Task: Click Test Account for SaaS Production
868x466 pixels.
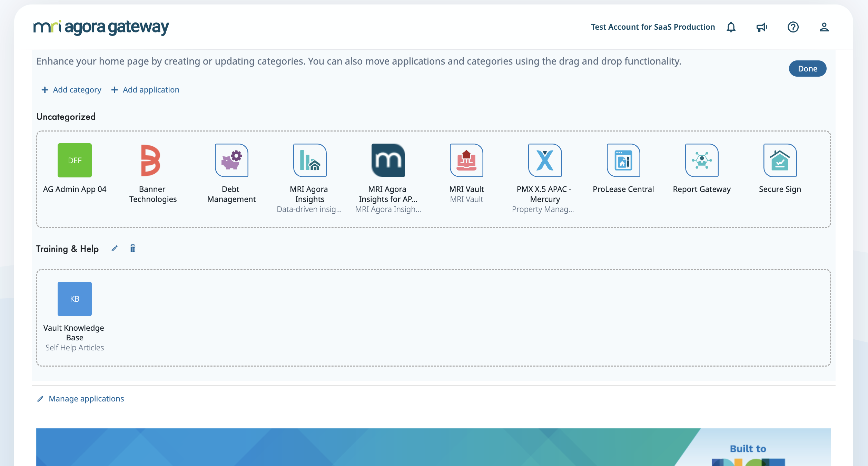Action: tap(653, 27)
